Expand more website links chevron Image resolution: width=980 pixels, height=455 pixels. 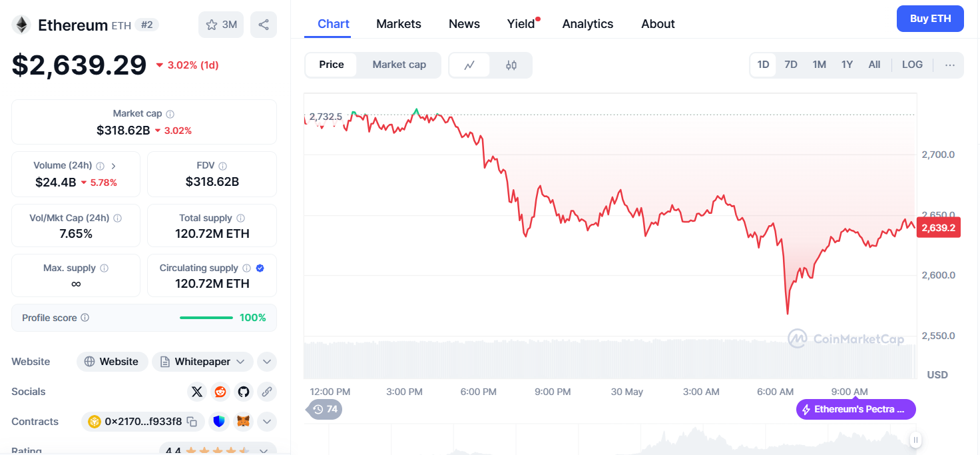(x=267, y=362)
